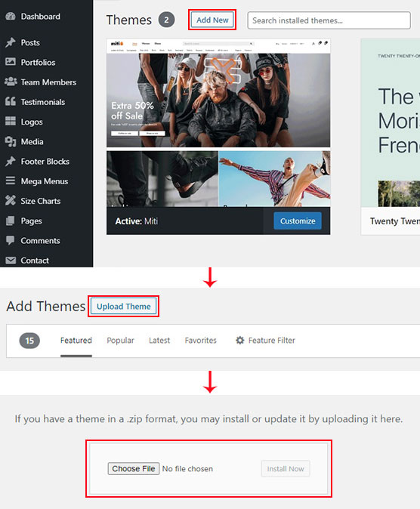The image size is (420, 509).
Task: Click the Testimonials quote icon
Action: tap(11, 102)
